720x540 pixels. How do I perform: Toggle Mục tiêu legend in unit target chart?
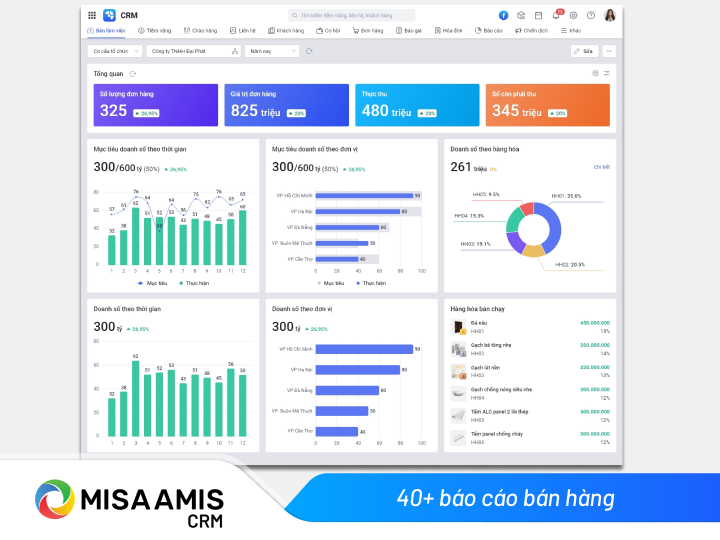331,283
